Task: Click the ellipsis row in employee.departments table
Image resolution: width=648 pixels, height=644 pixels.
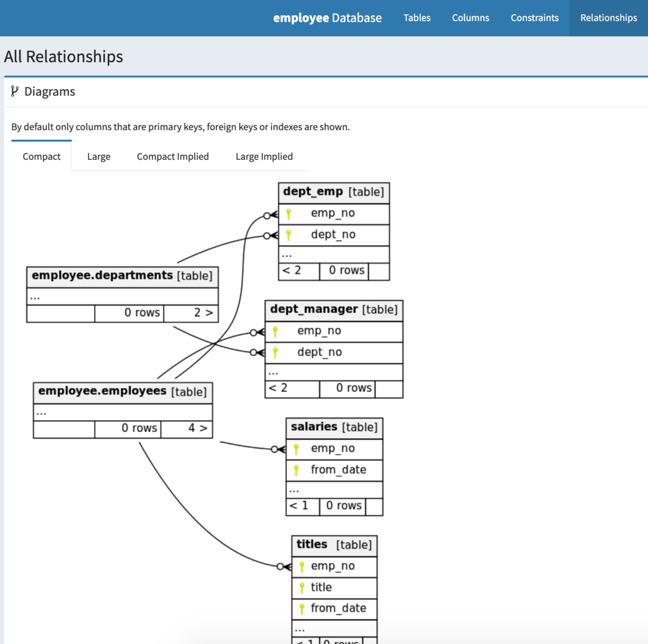Action: [x=123, y=296]
